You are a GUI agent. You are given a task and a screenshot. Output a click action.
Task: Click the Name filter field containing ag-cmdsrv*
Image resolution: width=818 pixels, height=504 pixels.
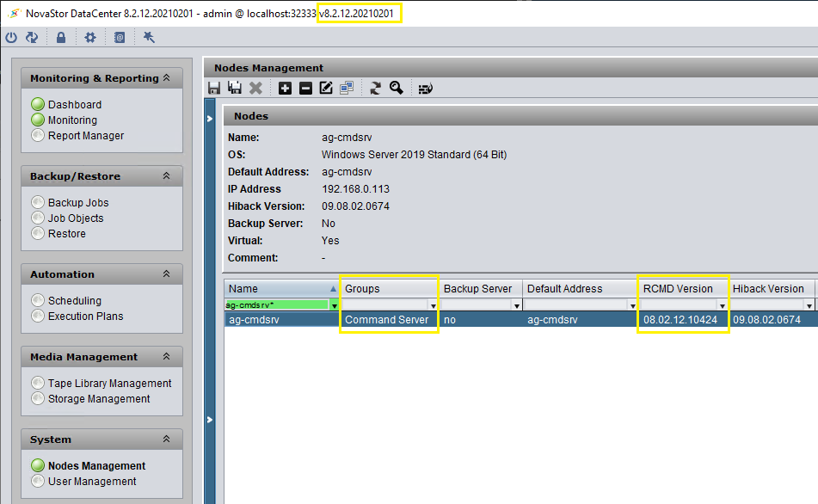277,304
